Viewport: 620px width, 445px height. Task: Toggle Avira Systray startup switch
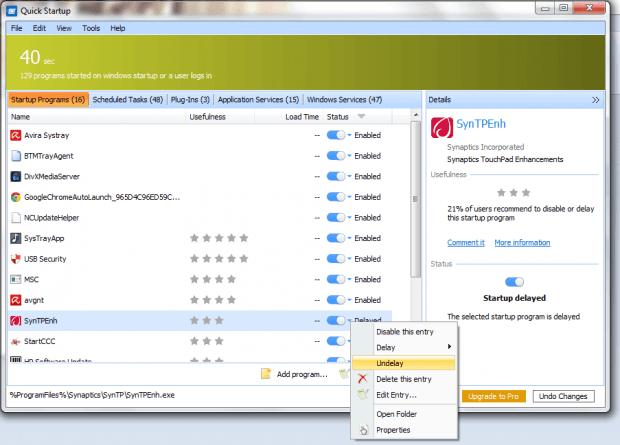click(x=336, y=135)
